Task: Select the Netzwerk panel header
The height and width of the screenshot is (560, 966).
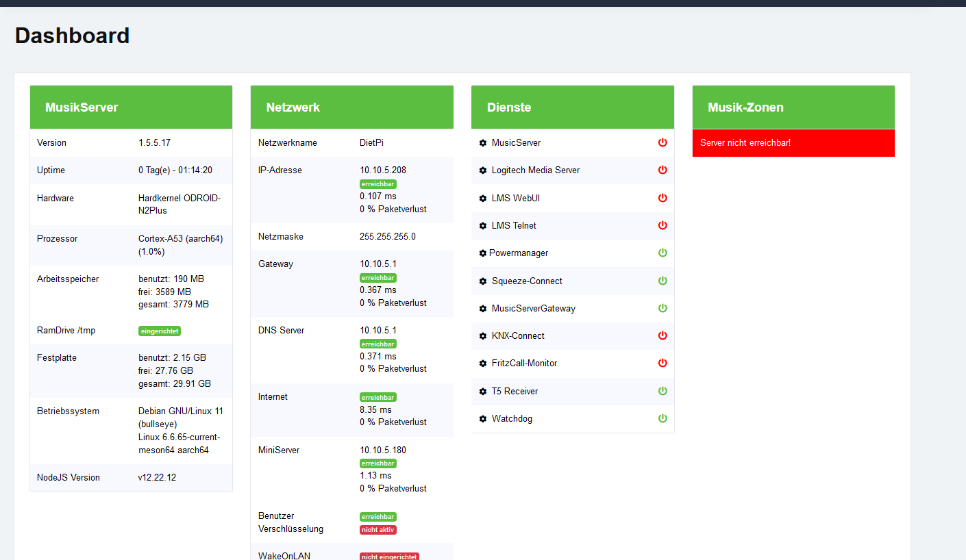Action: click(351, 107)
